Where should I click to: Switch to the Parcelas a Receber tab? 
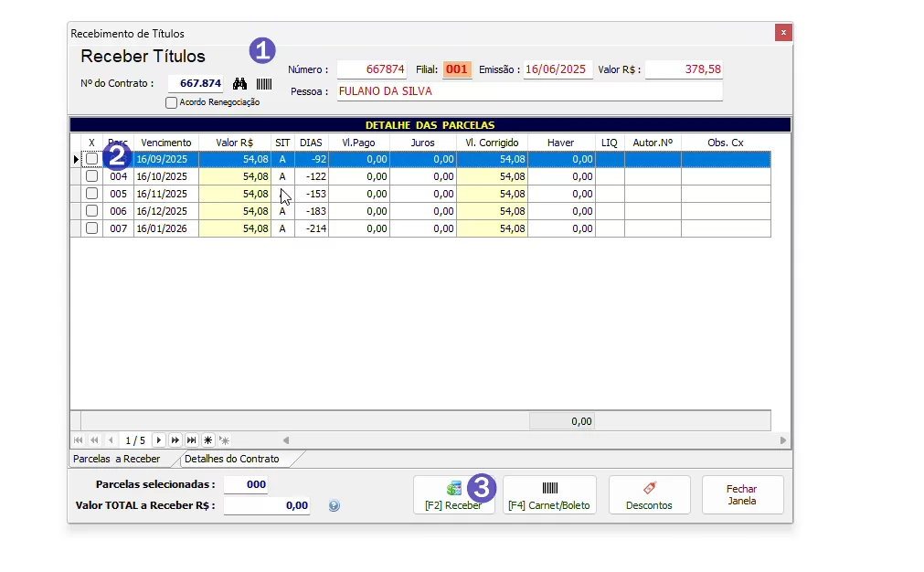click(x=116, y=459)
